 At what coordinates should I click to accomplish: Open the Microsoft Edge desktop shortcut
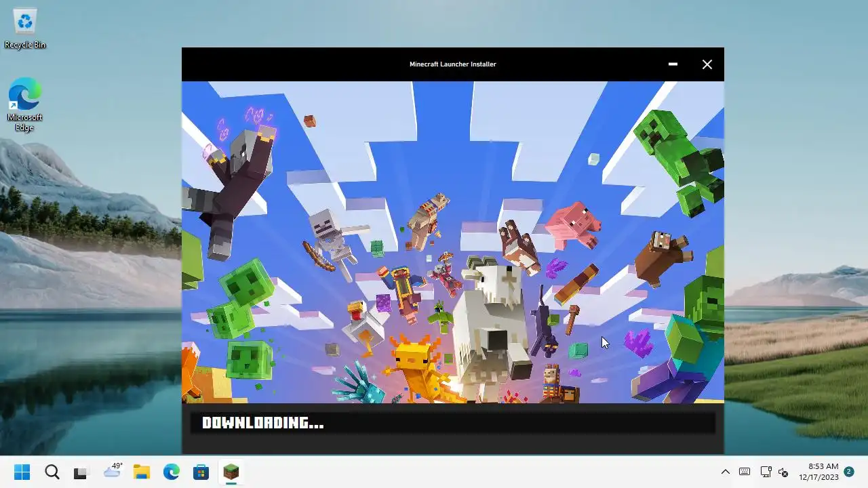point(25,104)
